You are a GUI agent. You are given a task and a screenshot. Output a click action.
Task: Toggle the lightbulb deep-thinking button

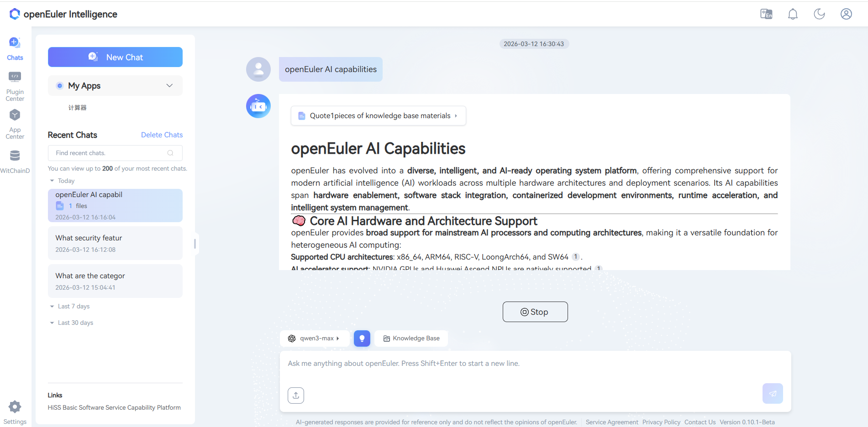362,338
